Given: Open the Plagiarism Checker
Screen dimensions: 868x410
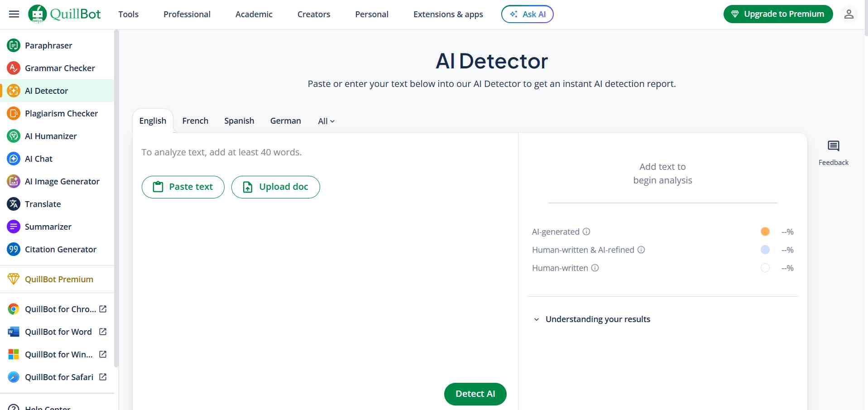Looking at the screenshot, I should [62, 113].
